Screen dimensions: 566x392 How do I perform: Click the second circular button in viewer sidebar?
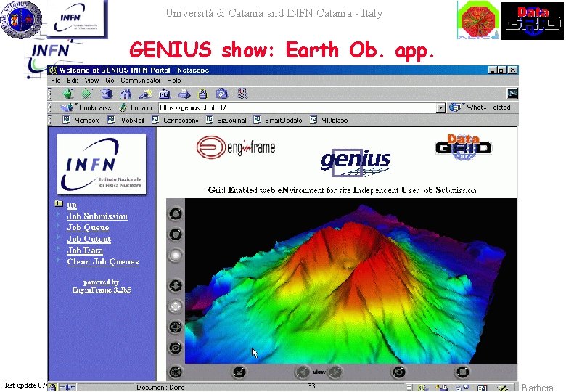pos(176,234)
